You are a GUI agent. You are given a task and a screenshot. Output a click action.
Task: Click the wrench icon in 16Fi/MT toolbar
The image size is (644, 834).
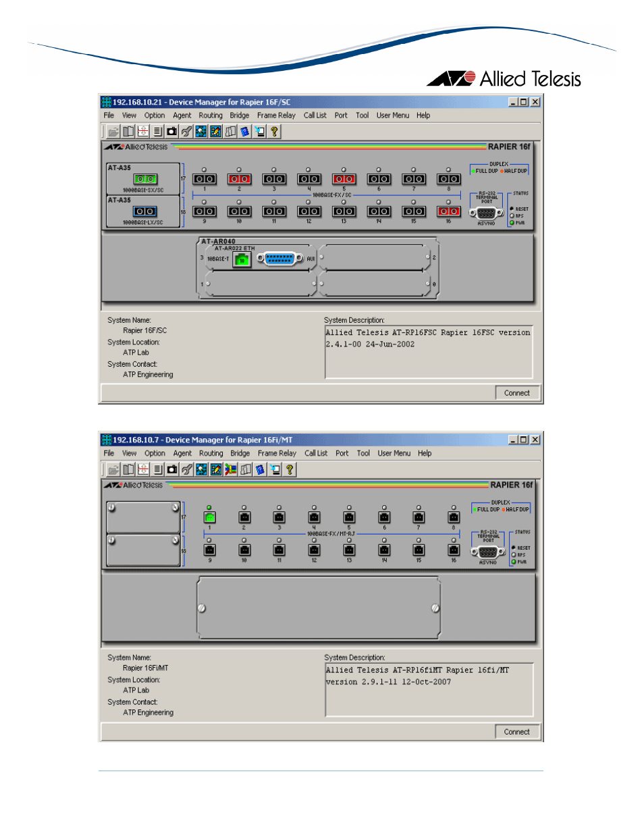pos(186,469)
